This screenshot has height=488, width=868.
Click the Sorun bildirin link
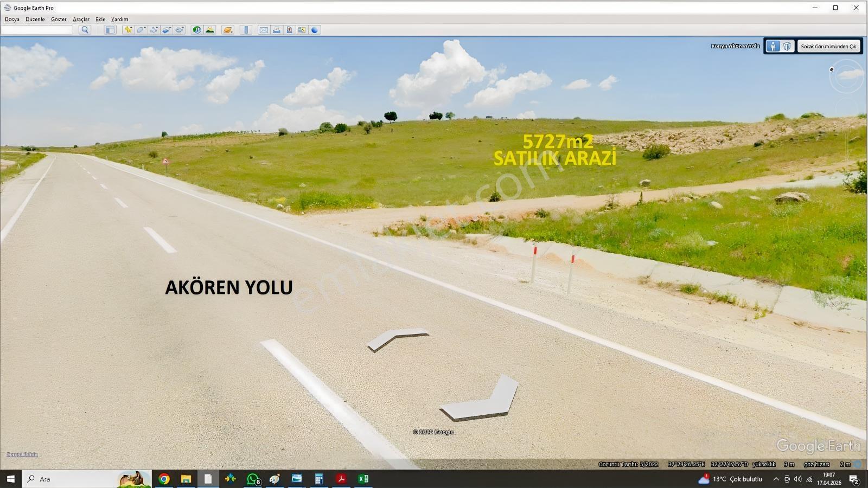(22, 454)
